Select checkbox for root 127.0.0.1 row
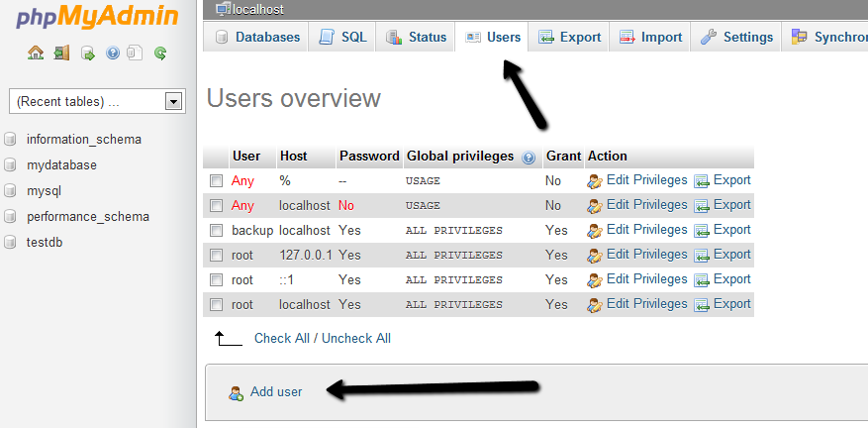This screenshot has width=868, height=428. click(216, 256)
